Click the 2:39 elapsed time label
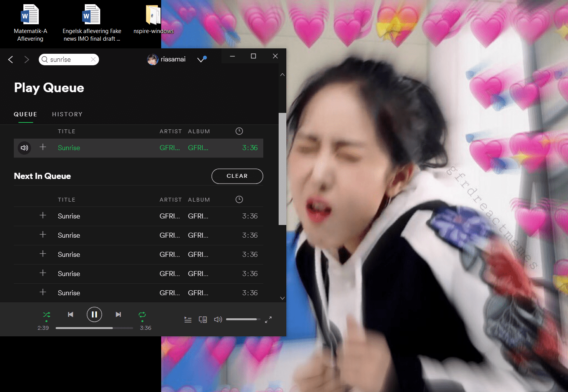Viewport: 568px width, 392px height. coord(43,328)
